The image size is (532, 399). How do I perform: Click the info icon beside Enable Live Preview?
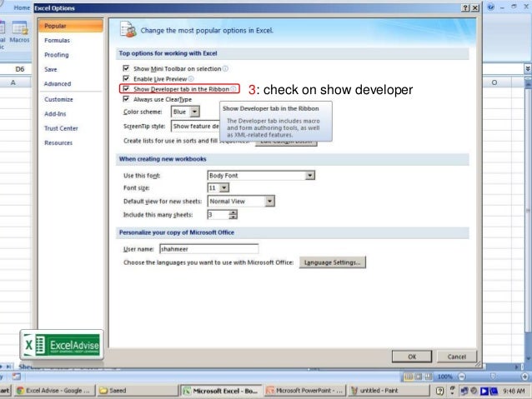tap(191, 78)
